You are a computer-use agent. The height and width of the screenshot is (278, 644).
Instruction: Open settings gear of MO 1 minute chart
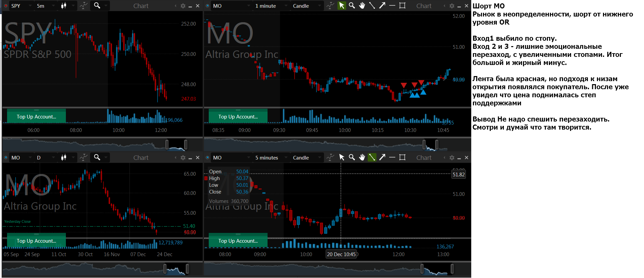(x=452, y=6)
